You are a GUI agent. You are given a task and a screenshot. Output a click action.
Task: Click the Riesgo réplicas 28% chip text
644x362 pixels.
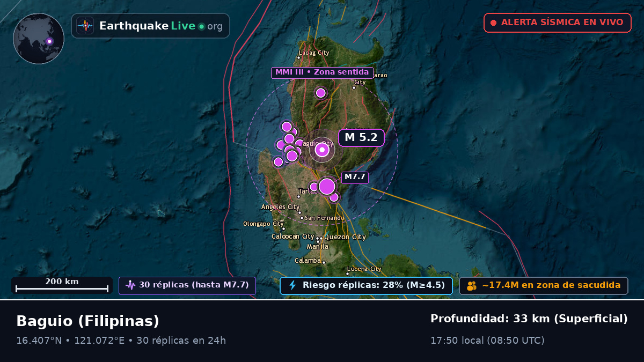coord(374,285)
